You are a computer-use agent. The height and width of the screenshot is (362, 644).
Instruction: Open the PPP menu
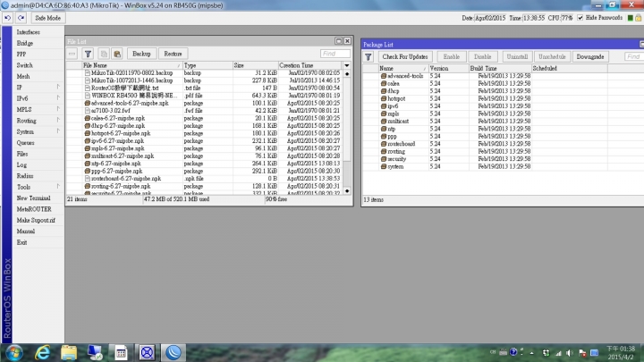[x=21, y=55]
